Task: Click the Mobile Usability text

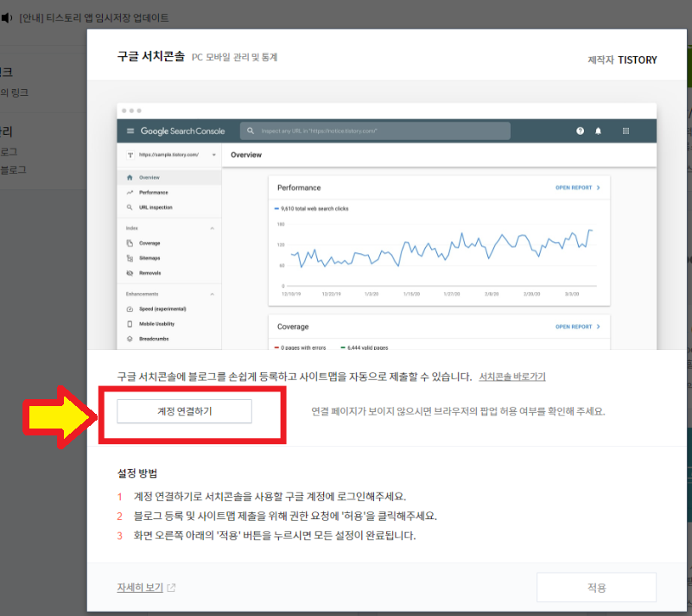Action: (156, 324)
